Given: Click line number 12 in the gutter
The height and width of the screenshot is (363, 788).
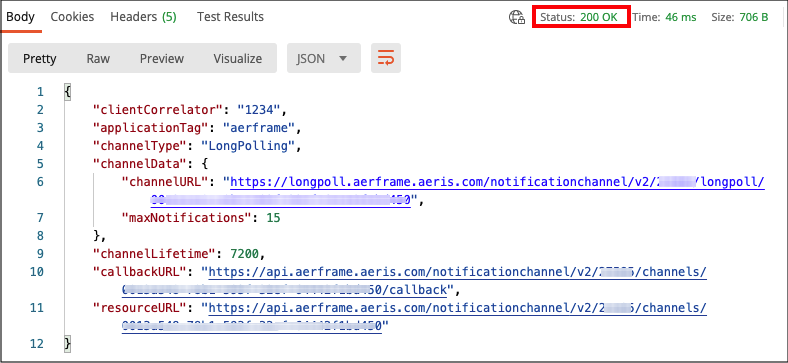Looking at the screenshot, I should point(37,344).
